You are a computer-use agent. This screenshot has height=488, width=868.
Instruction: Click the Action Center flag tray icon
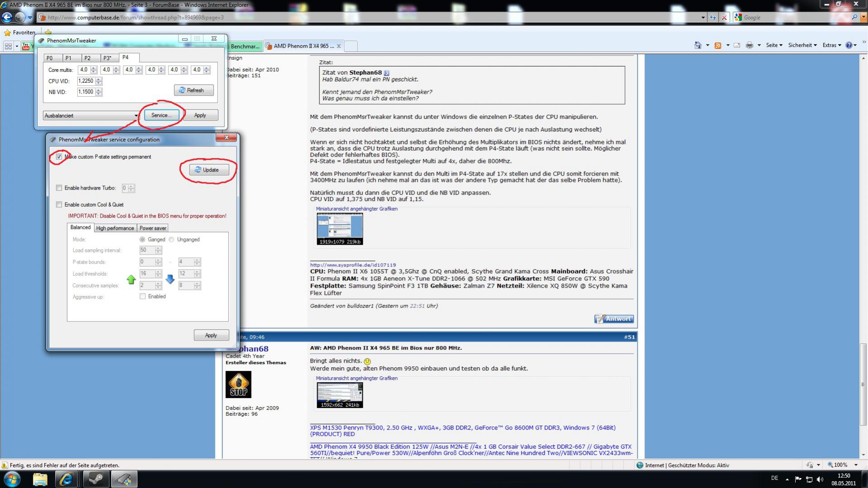click(798, 479)
